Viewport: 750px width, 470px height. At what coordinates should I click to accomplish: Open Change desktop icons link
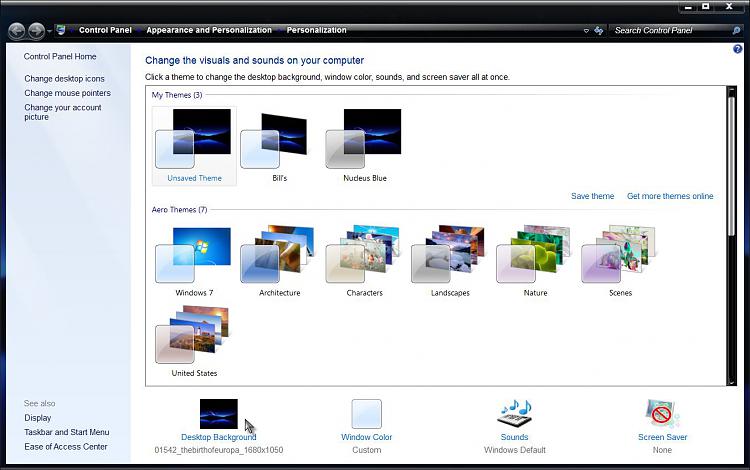tap(64, 78)
